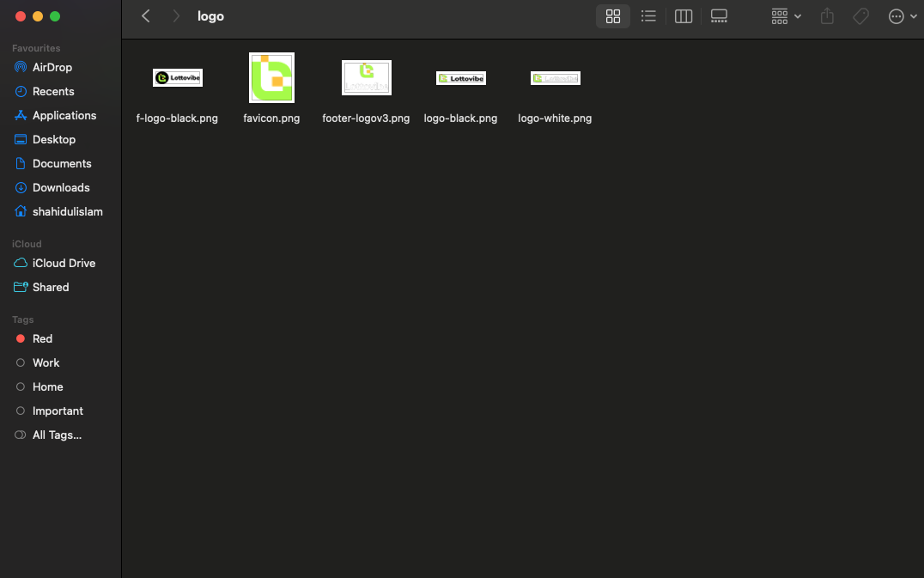
Task: Close the Finder window with red button
Action: 21,16
